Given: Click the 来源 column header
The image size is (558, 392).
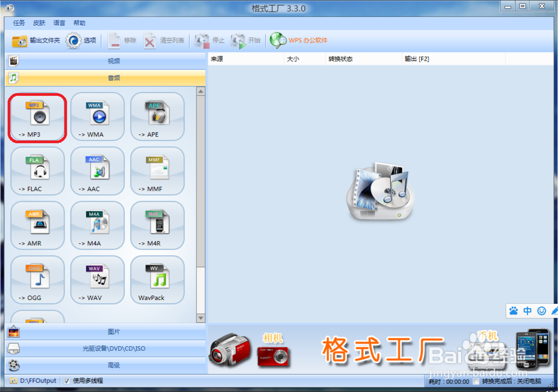Looking at the screenshot, I should point(246,59).
